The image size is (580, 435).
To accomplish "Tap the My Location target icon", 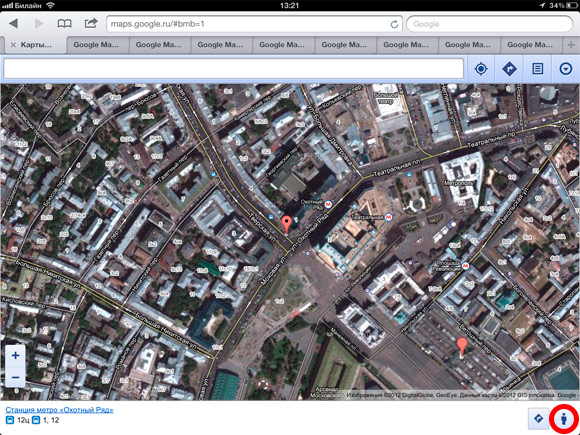I will (x=481, y=69).
